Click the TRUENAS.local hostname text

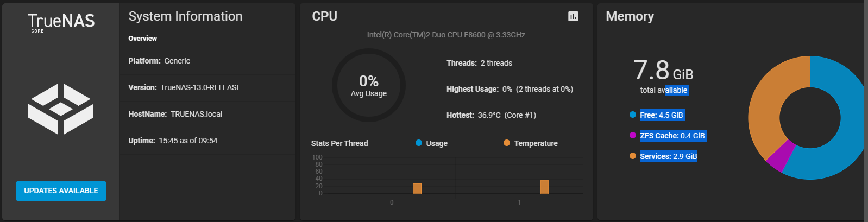196,114
